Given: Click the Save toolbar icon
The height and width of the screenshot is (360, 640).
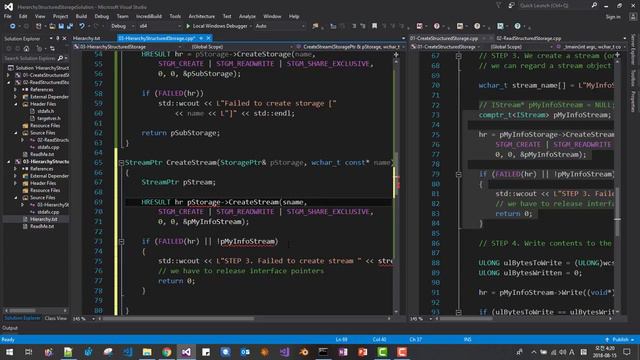Looking at the screenshot, I should 61,26.
